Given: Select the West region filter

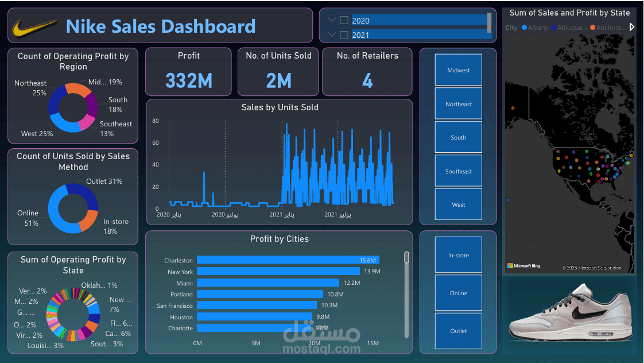Looking at the screenshot, I should tap(458, 204).
